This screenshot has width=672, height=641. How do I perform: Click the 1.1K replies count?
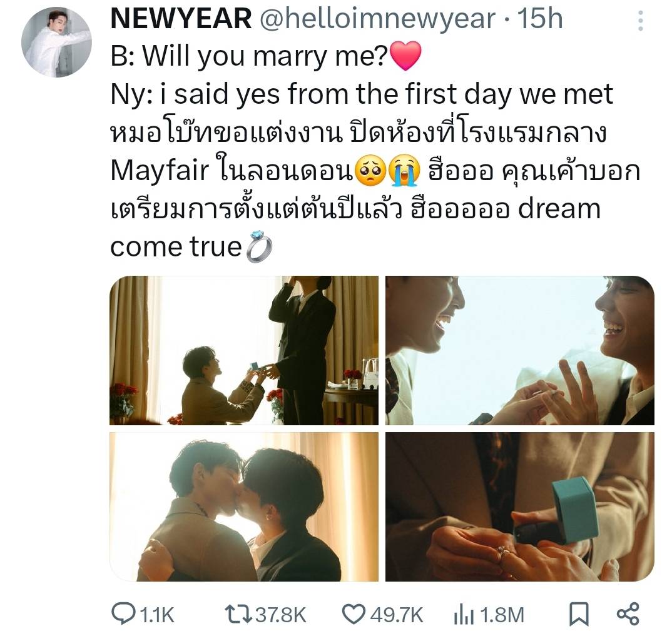coord(157,615)
